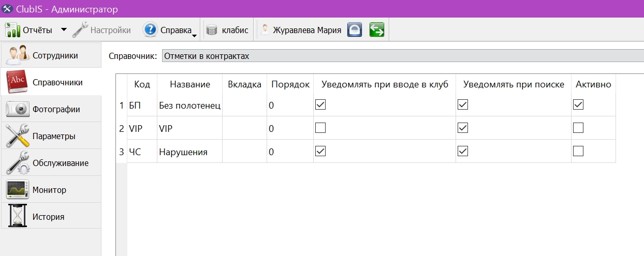This screenshot has height=256, width=644.
Task: Click the Код column header
Action: (x=142, y=84)
